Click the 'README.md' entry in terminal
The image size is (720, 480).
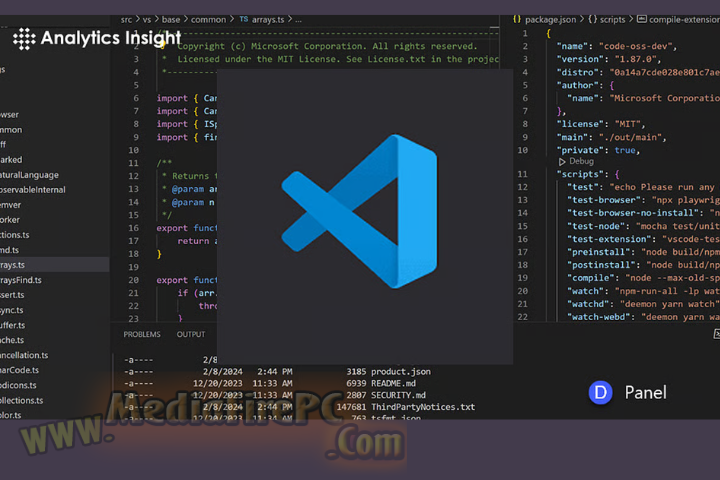394,383
